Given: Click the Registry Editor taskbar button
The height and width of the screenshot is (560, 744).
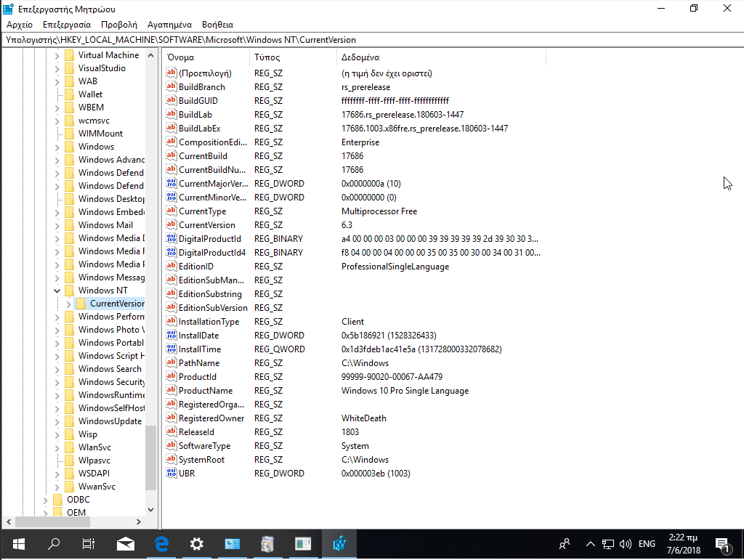Looking at the screenshot, I should 339,544.
